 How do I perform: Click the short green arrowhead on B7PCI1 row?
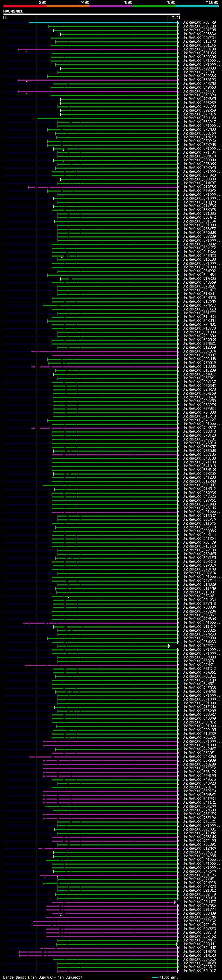tap(169, 646)
